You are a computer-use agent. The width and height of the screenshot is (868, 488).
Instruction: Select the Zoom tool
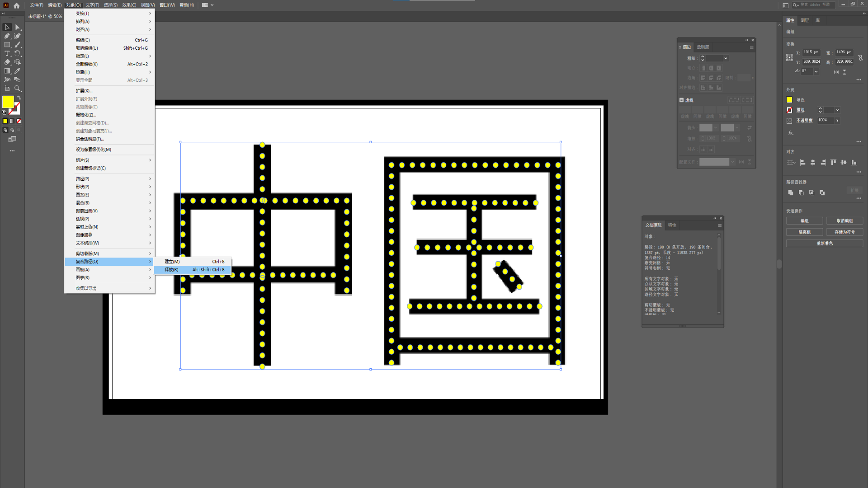(18, 89)
